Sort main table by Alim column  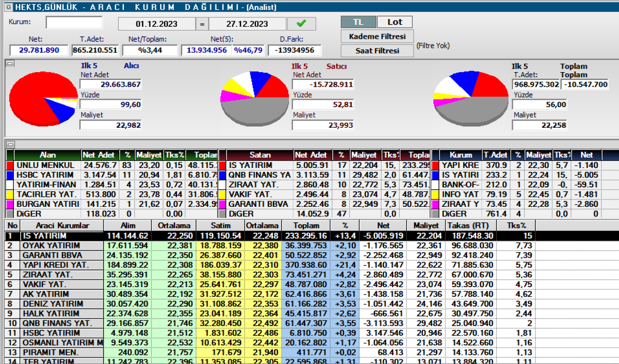128,226
